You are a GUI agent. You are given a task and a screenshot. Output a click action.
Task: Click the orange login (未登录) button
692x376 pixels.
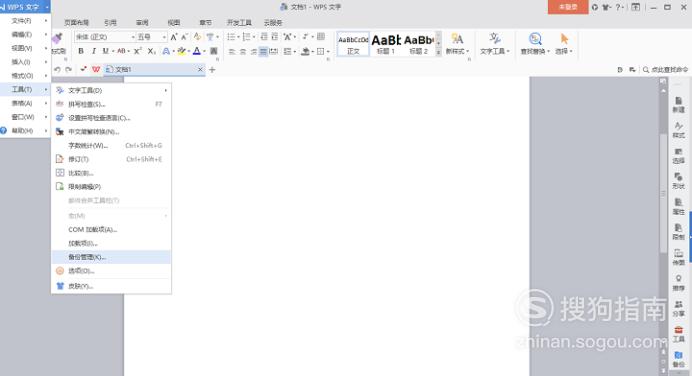(568, 7)
